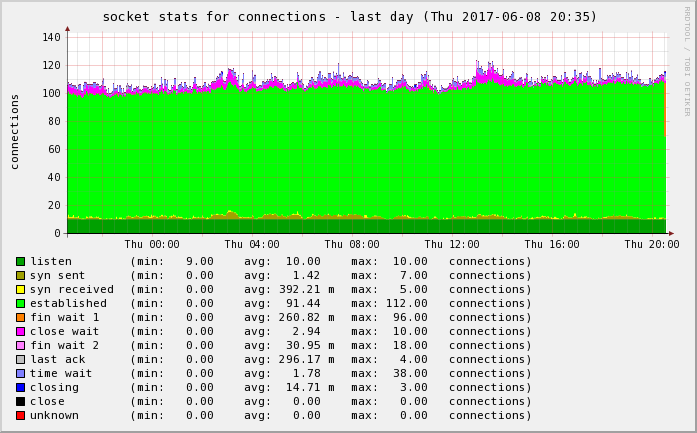Select the Thu 12:00 time axis label
This screenshot has width=697, height=433.
point(452,244)
